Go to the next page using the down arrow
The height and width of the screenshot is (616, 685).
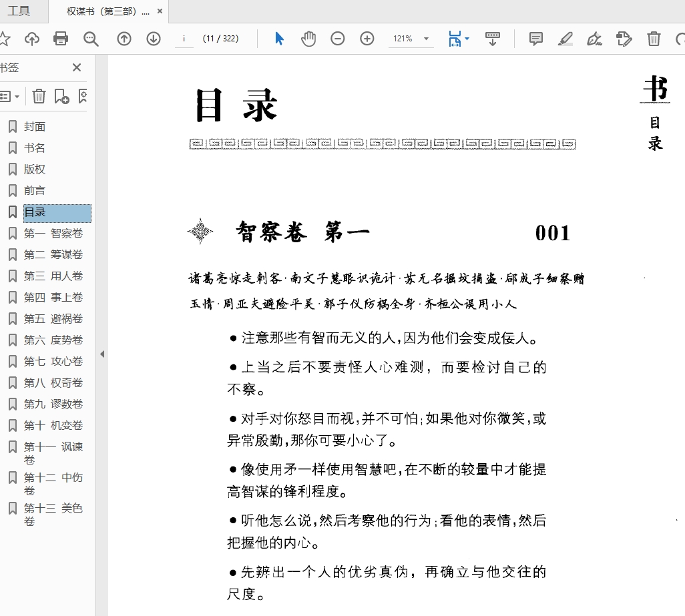tap(154, 39)
